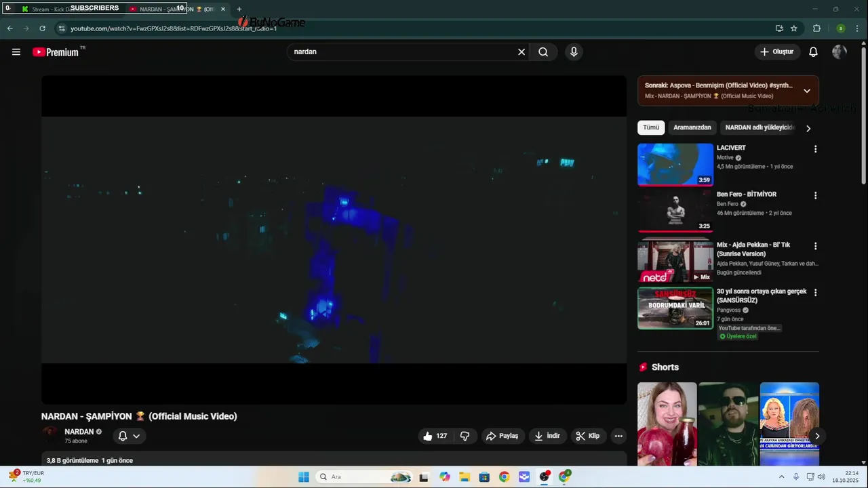Image resolution: width=868 pixels, height=488 pixels.
Task: Open options menu for Ben Fero BİTMİYOR
Action: point(815,195)
